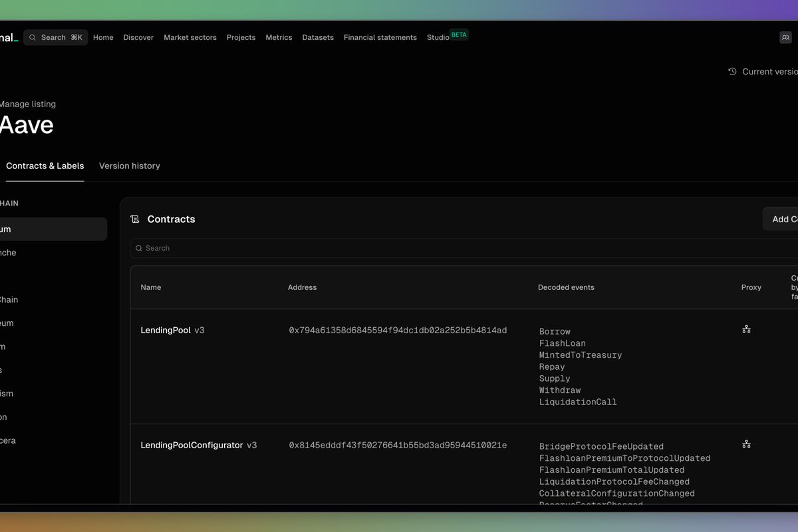Open Financial statements in navigation
Screen dimensions: 798x532
[x=380, y=37]
